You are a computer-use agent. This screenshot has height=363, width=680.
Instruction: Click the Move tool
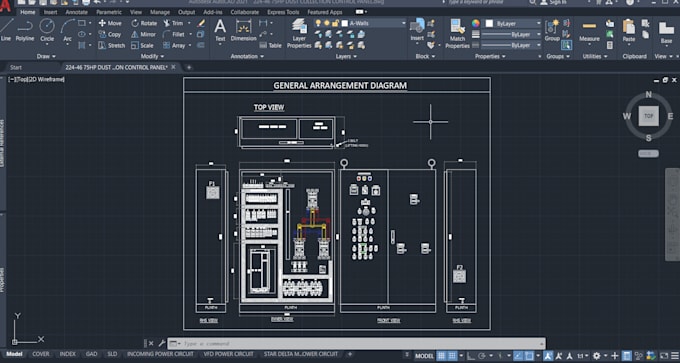(x=110, y=23)
